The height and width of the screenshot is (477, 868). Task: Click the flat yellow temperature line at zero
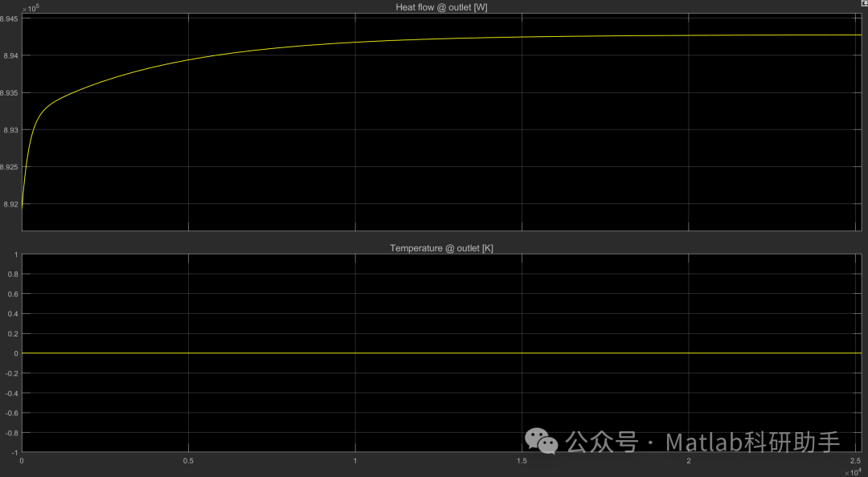click(x=441, y=353)
